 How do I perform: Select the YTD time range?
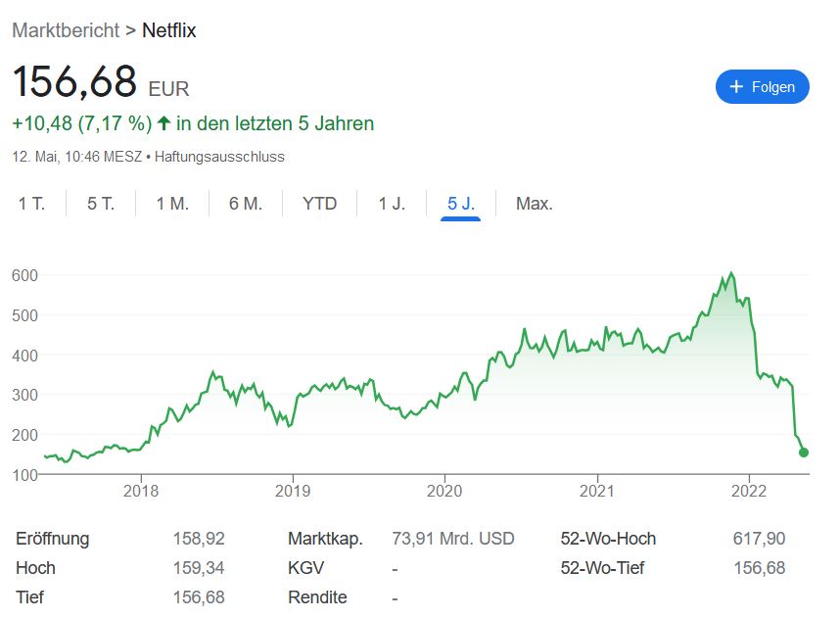[x=319, y=203]
